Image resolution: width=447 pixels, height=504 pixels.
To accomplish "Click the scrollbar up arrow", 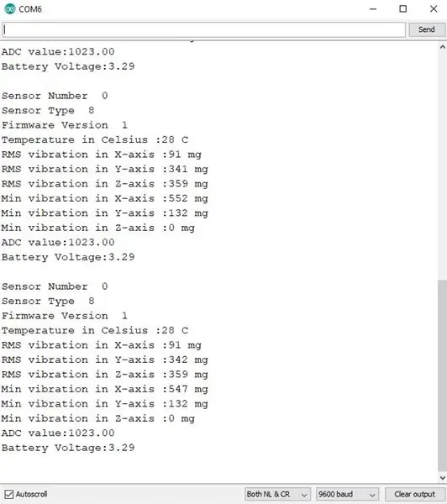I will tap(443, 47).
